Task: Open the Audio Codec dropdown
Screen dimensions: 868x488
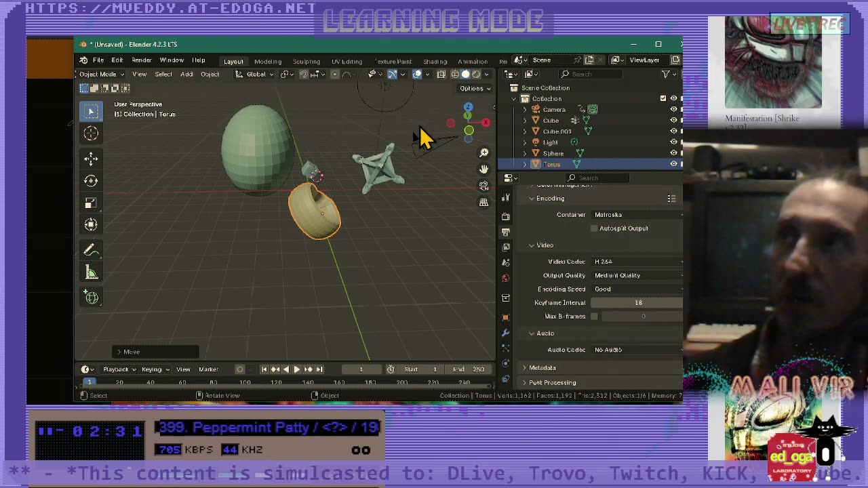Action: 637,350
